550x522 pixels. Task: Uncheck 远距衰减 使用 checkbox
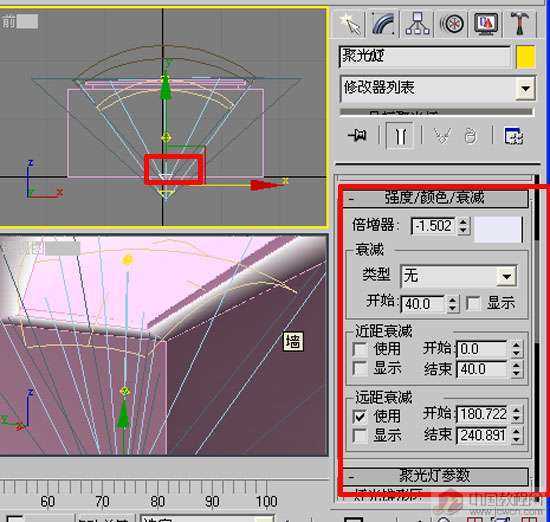[360, 416]
